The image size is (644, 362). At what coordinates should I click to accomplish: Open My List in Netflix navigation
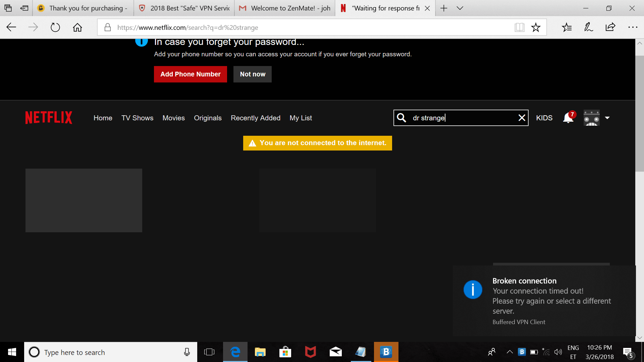(301, 118)
